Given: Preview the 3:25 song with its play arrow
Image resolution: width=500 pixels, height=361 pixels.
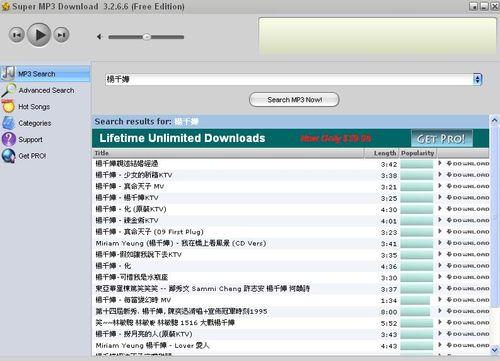Looking at the screenshot, I should click(x=440, y=197).
